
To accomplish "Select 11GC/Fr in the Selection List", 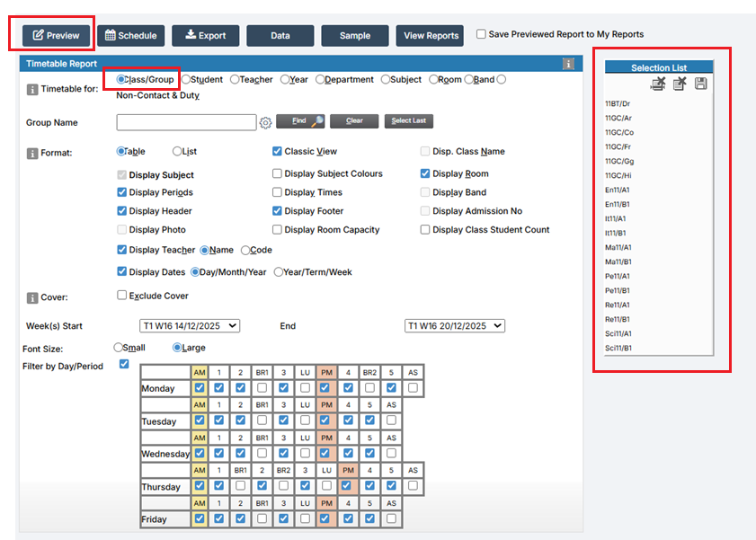I will [x=618, y=146].
